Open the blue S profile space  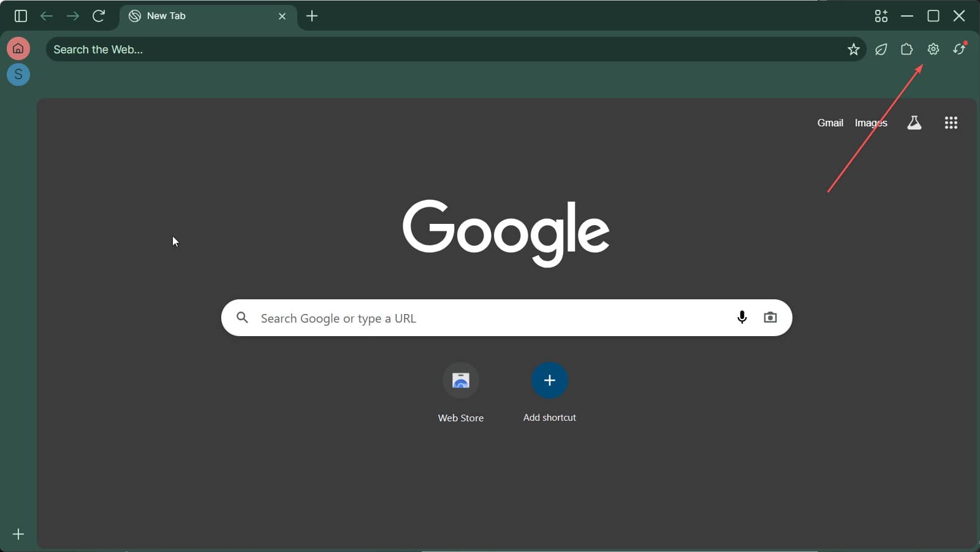click(18, 74)
